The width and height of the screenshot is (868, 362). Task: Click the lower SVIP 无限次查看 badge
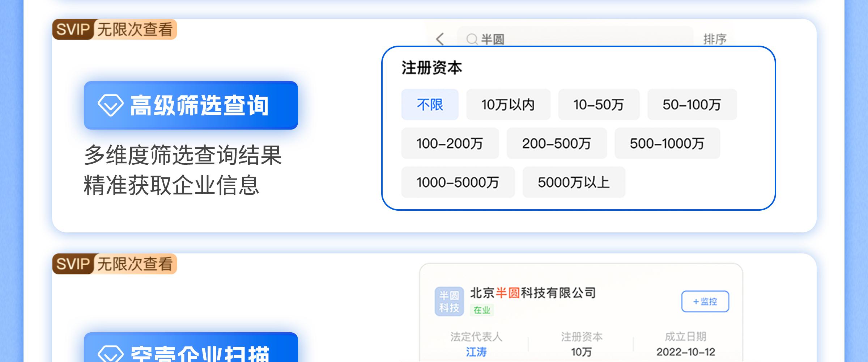coord(114,264)
